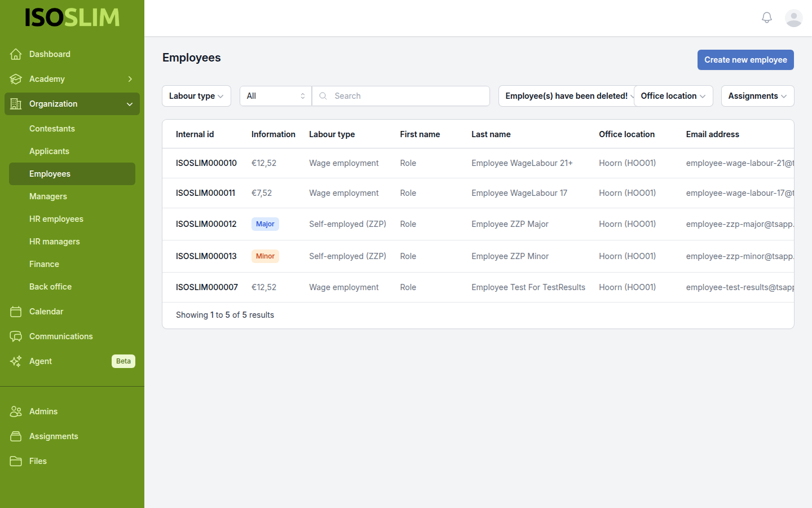This screenshot has width=812, height=508.
Task: Click the Dashboard home icon
Action: pyautogui.click(x=16, y=54)
